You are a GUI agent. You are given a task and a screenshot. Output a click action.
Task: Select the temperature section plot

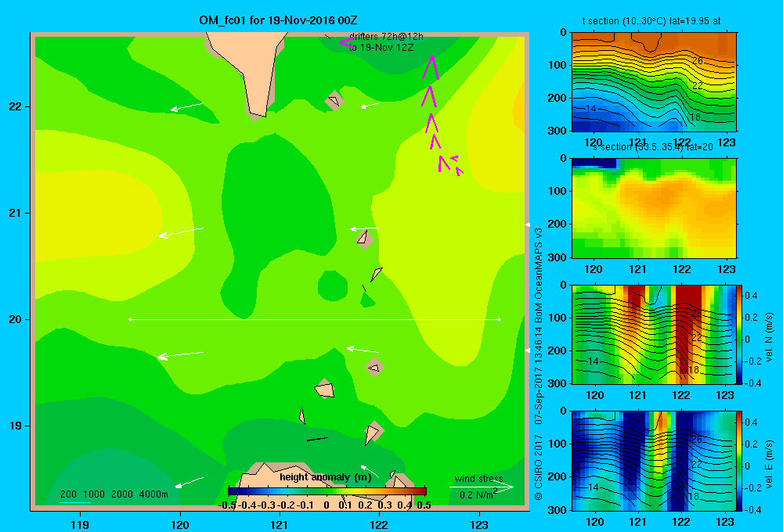pos(654,82)
